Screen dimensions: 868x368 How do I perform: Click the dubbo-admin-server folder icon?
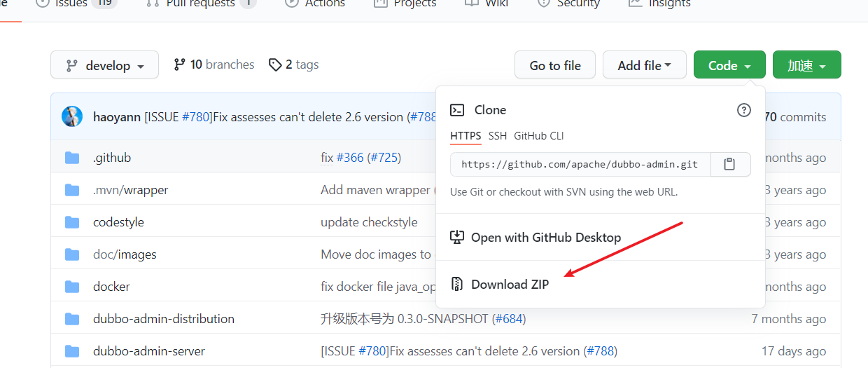(72, 351)
